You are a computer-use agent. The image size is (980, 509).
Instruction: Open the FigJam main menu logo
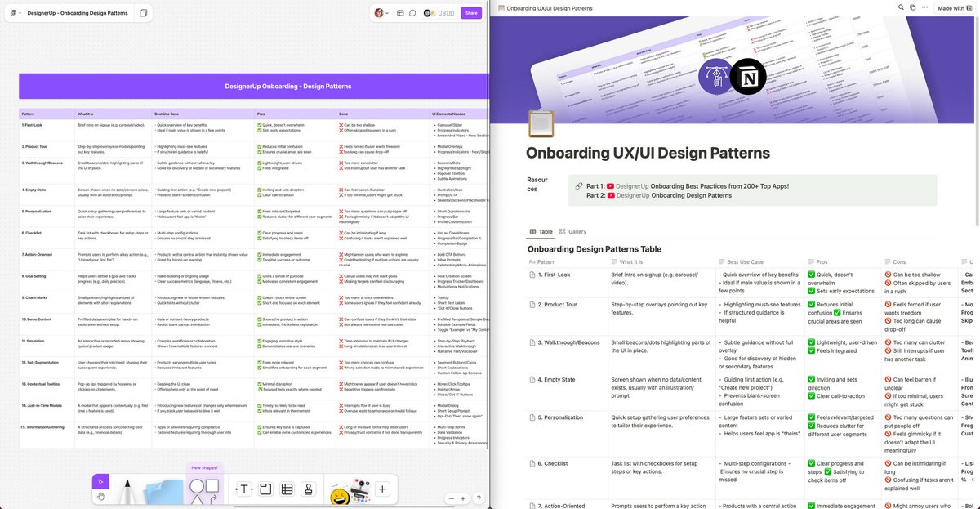[x=16, y=13]
